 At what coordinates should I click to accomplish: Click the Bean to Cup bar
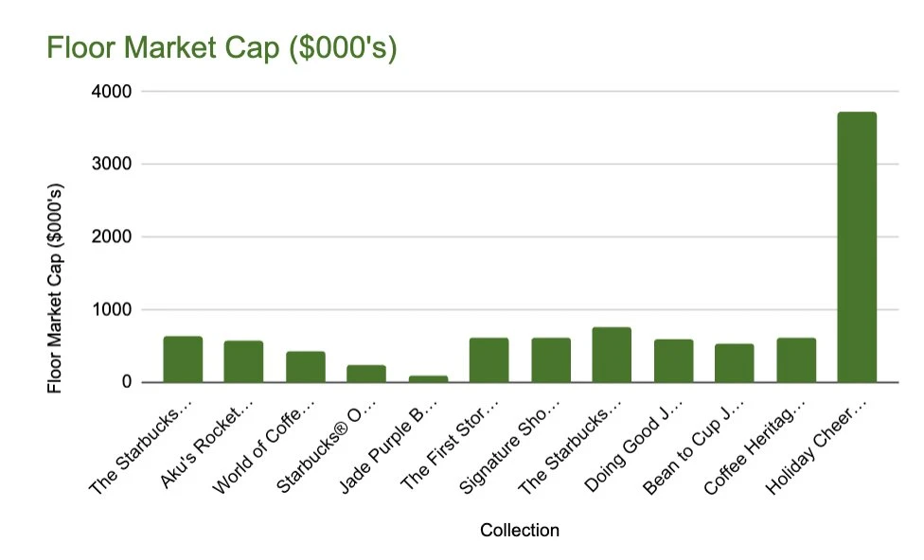pos(734,363)
